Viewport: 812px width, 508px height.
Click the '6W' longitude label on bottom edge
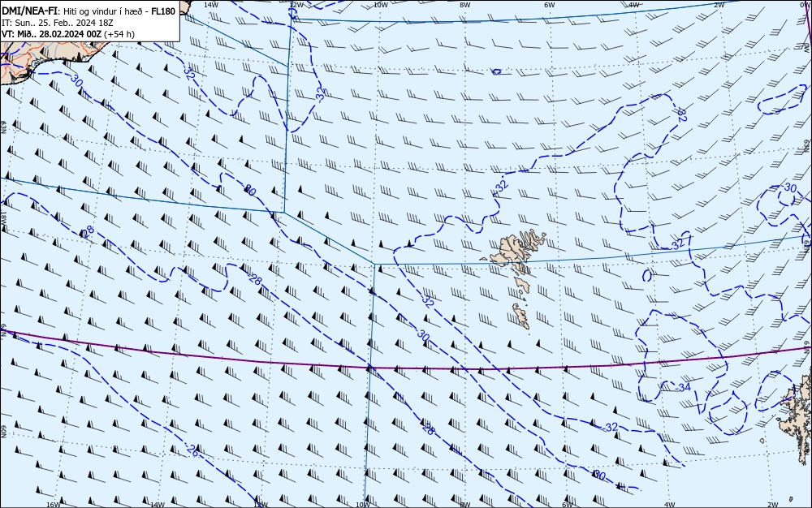point(567,504)
